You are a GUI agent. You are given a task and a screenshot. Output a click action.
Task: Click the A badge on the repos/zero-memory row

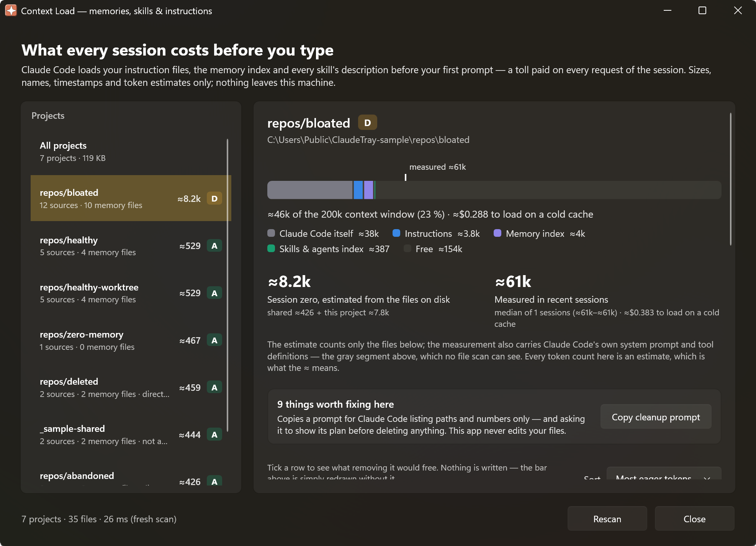tap(214, 340)
